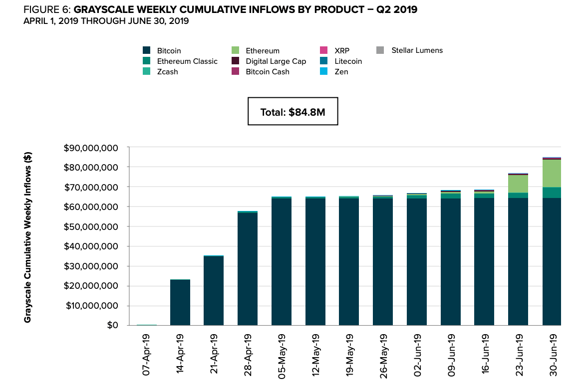Image resolution: width=588 pixels, height=387 pixels.
Task: Click the "14-Apr-19" x-axis date label
Action: tap(180, 354)
